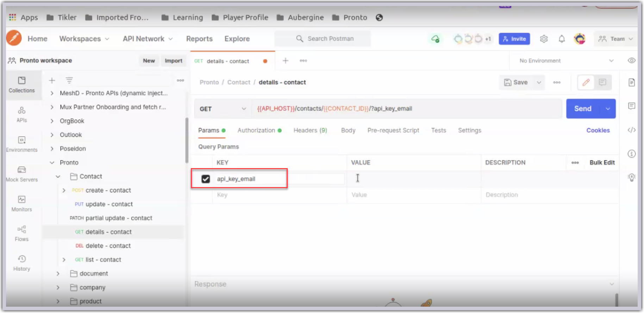The height and width of the screenshot is (313, 644).
Task: Click the globe icon in bookmarks bar
Action: [x=379, y=18]
